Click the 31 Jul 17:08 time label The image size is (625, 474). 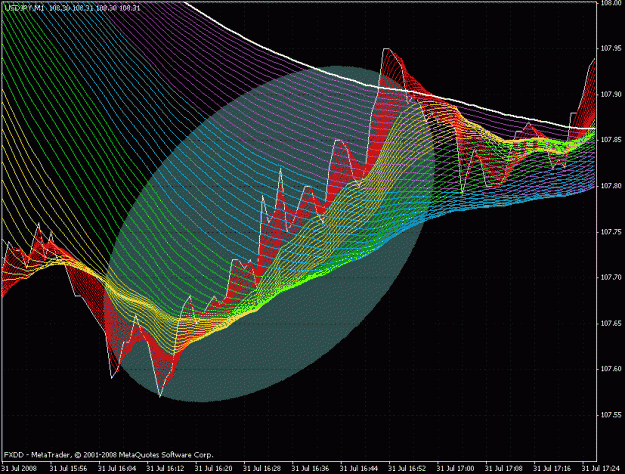pyautogui.click(x=504, y=468)
